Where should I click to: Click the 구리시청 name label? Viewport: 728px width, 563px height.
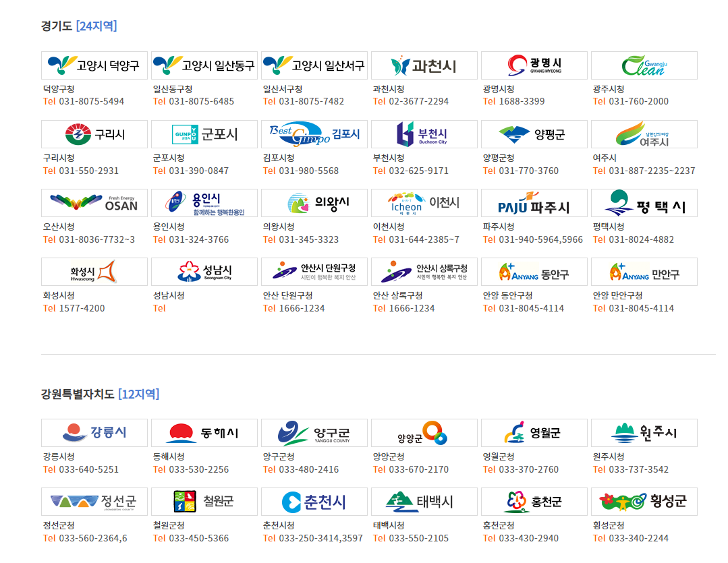59,158
